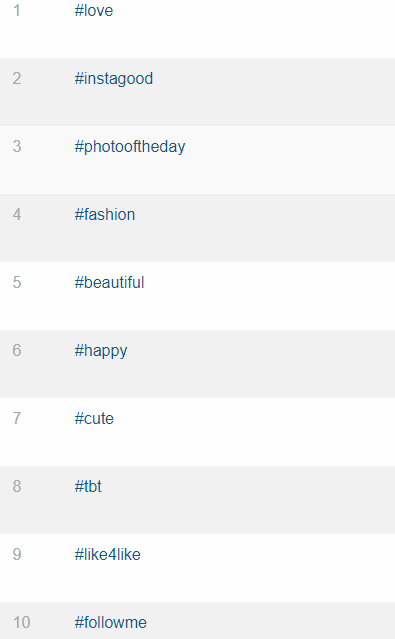Select rank number 4 cell
Viewport: 395px width, 639px height.
pos(17,214)
